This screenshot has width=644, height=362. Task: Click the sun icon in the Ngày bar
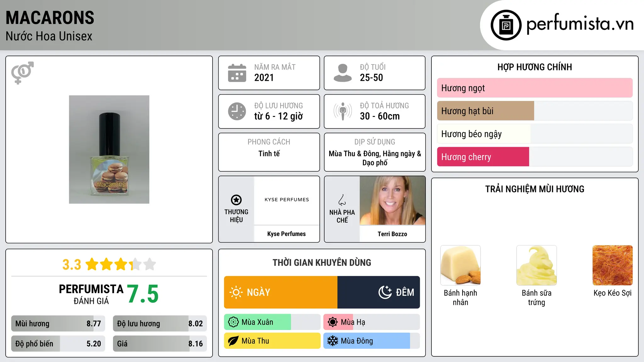point(236,292)
